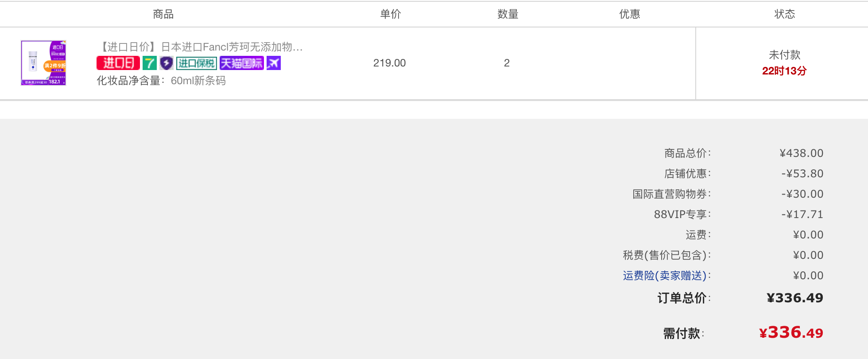Click the 天猫国际 badge icon
868x359 pixels.
tap(242, 63)
